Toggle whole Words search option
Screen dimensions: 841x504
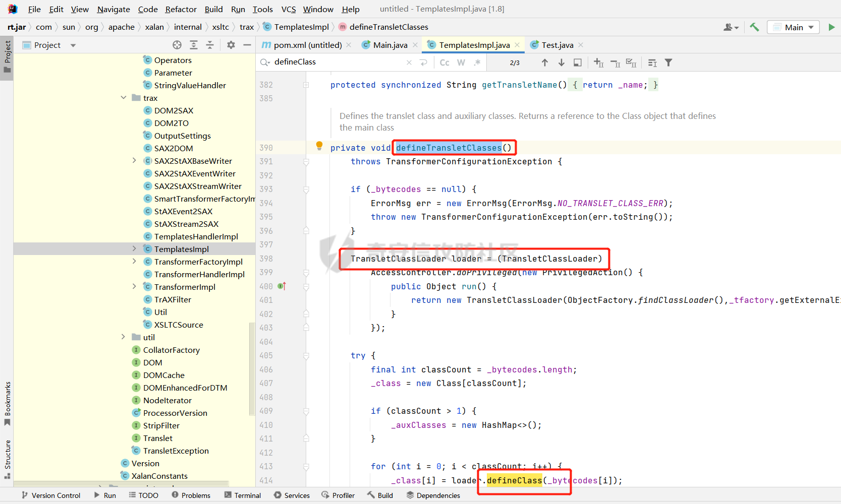point(461,62)
